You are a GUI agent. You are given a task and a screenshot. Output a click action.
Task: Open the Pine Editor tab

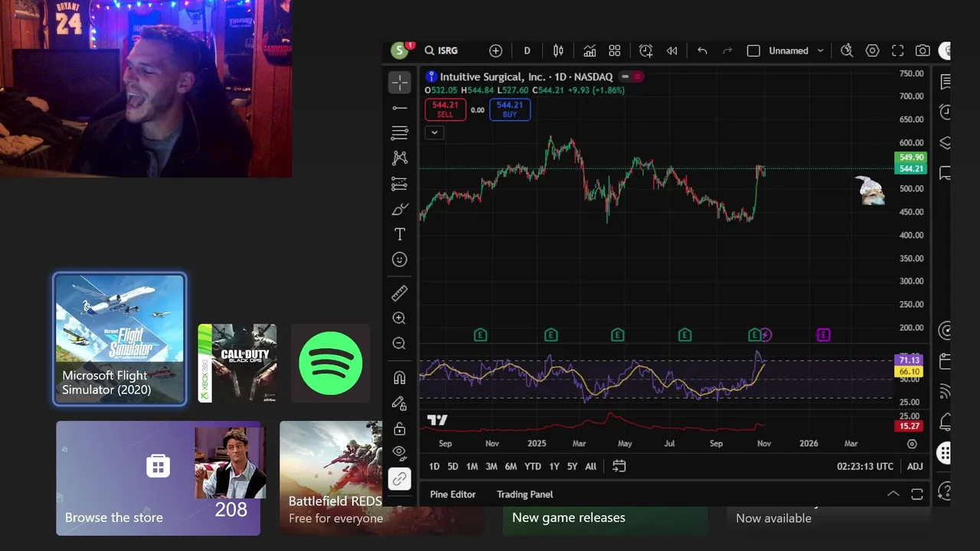pos(452,494)
